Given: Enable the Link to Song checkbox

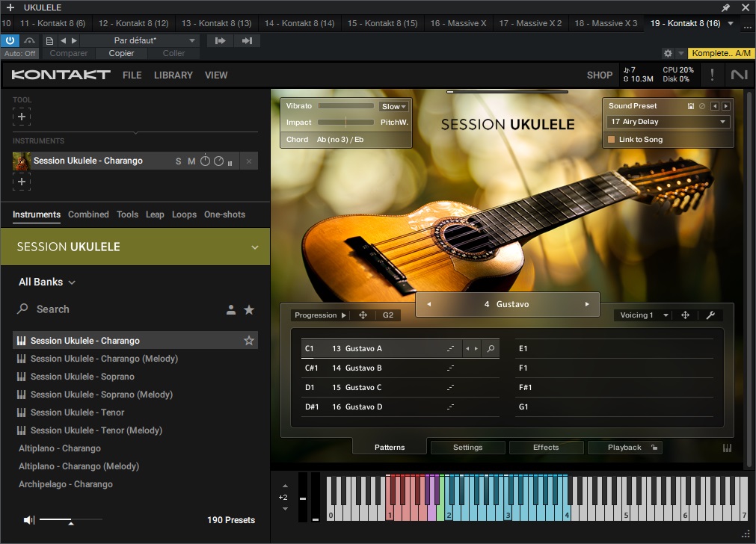Looking at the screenshot, I should (x=612, y=140).
